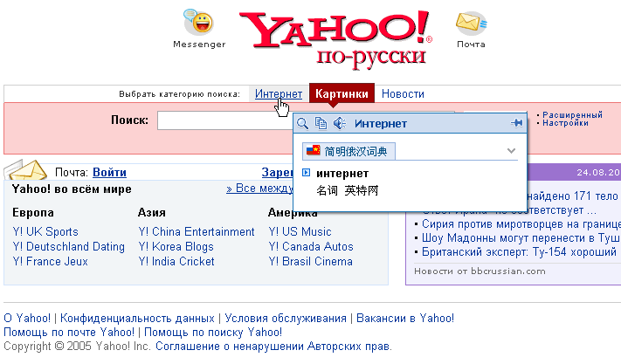The width and height of the screenshot is (621, 364).
Task: Open the Y! UK Sports link
Action: click(x=45, y=231)
